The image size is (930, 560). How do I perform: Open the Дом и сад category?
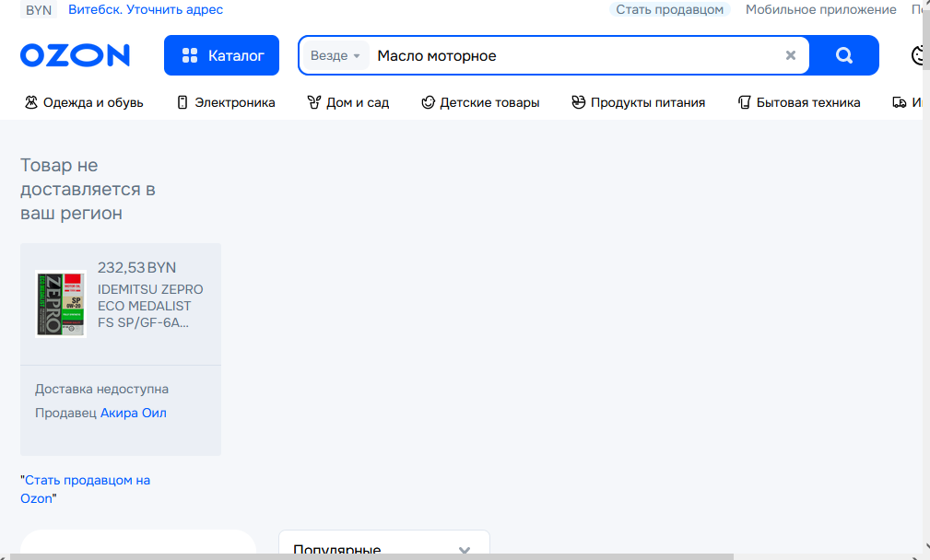point(348,102)
